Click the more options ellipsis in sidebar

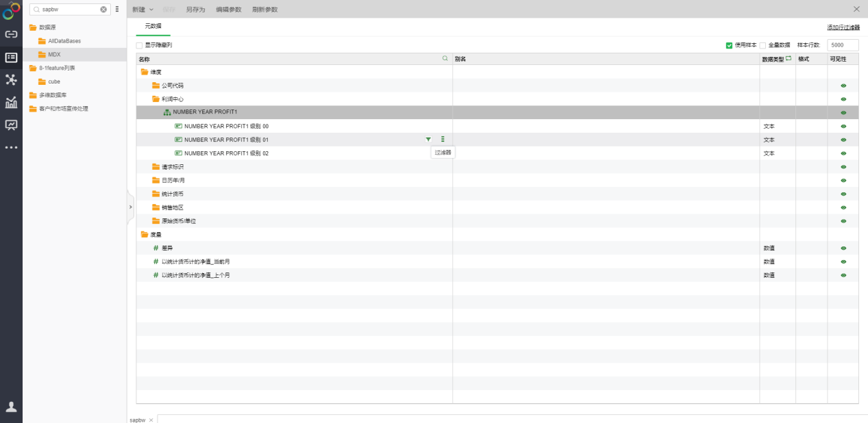click(x=10, y=146)
